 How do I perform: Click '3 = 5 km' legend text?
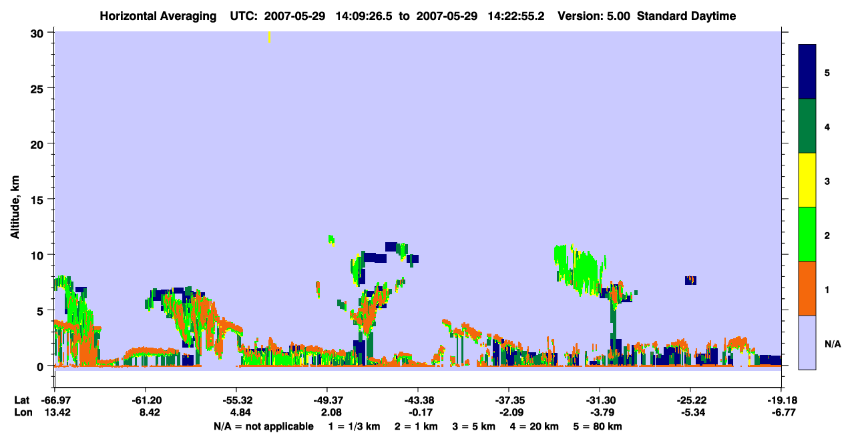[473, 426]
